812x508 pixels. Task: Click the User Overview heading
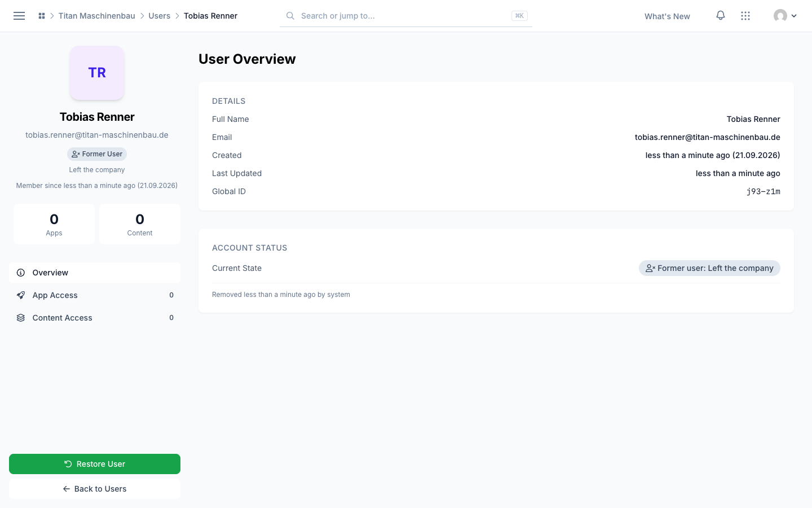247,59
